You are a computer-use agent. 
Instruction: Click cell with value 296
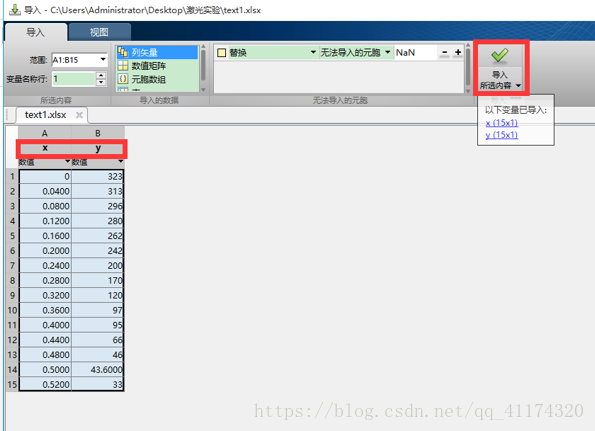(x=98, y=206)
